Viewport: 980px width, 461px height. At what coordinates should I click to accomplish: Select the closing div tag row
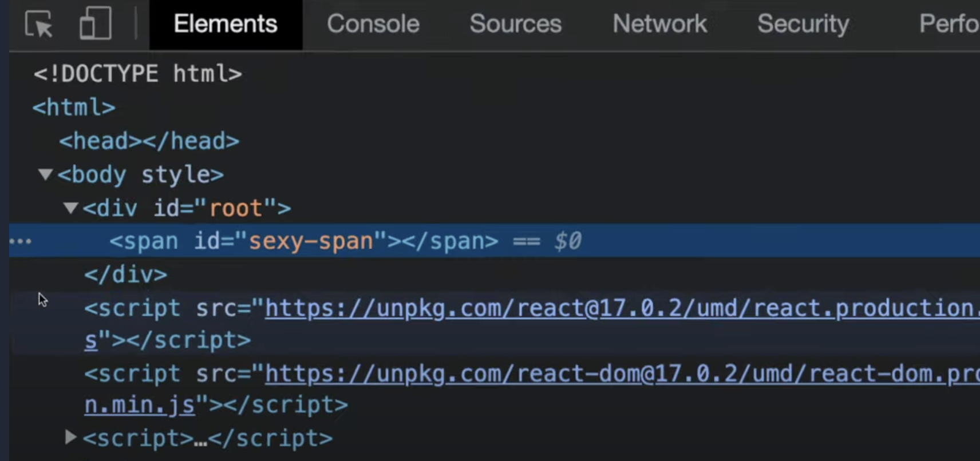click(126, 275)
